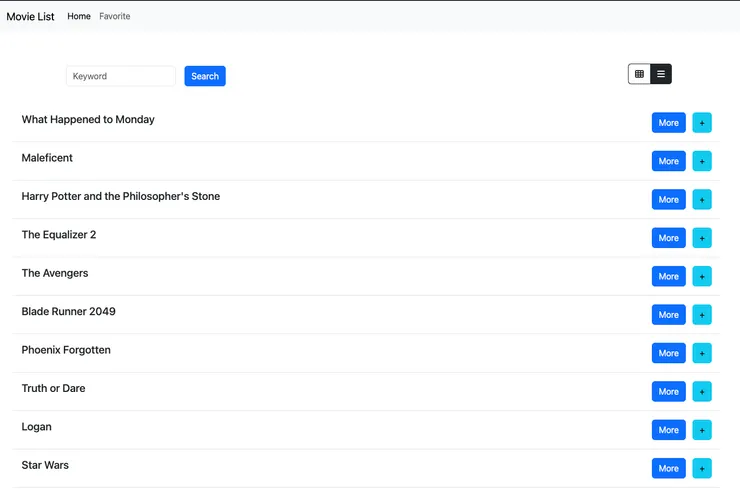The width and height of the screenshot is (740, 494).
Task: Click the Movie List brand title
Action: (30, 17)
